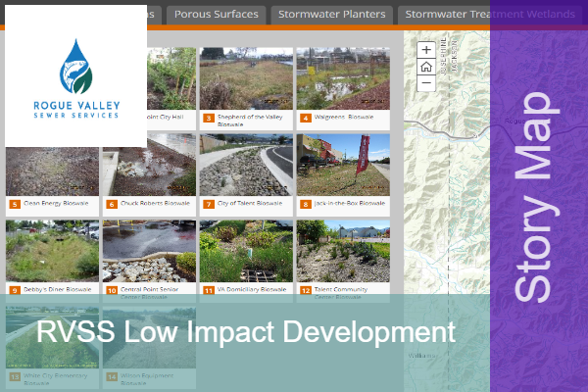Click the Clean Energy Bioswale label
Screen dimensions: 588x392
click(56, 203)
